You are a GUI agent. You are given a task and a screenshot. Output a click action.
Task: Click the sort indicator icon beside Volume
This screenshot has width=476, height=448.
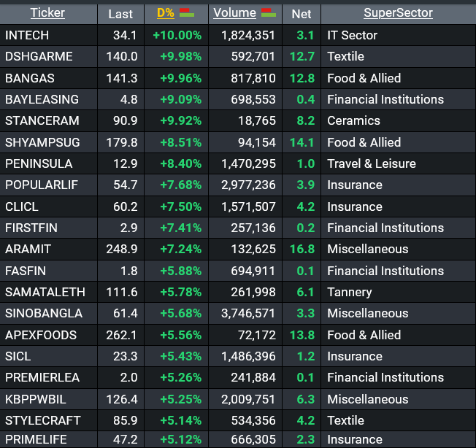click(x=268, y=12)
